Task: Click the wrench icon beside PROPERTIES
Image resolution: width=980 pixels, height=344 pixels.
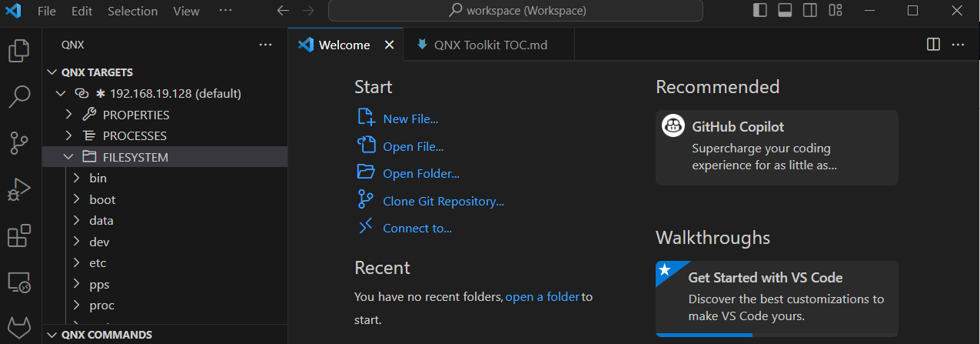Action: [89, 115]
